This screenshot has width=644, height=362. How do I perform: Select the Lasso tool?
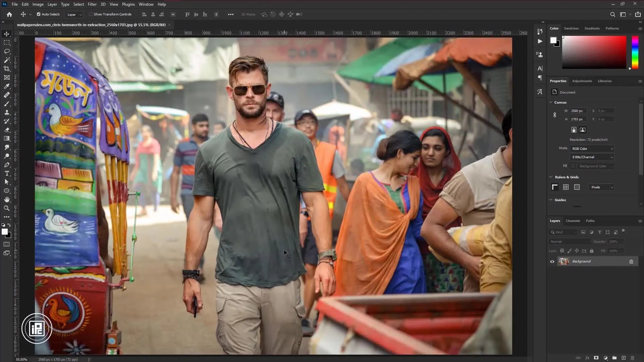click(7, 51)
